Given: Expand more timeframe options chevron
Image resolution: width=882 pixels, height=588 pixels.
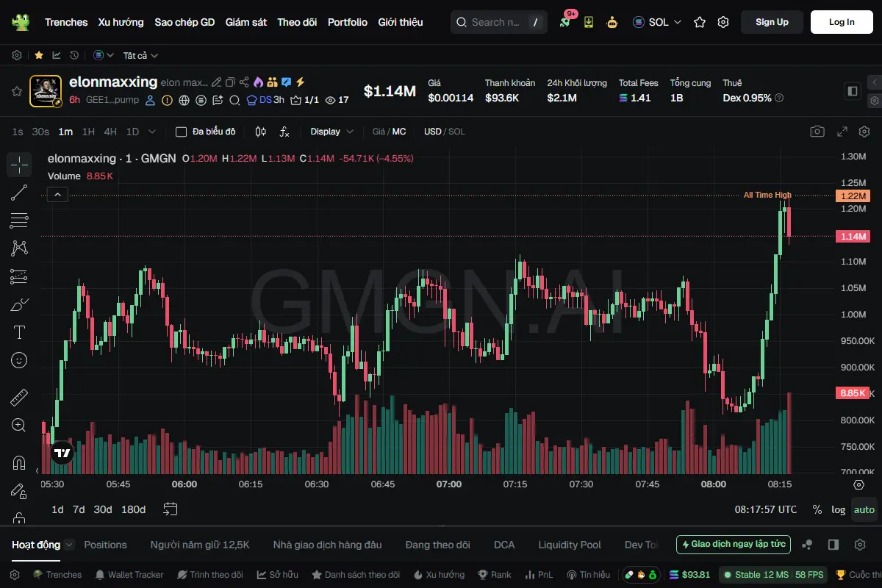Looking at the screenshot, I should tap(152, 132).
